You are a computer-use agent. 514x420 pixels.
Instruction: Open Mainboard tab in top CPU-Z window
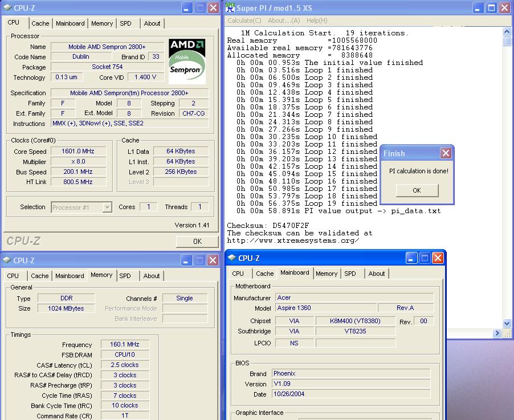tap(70, 23)
